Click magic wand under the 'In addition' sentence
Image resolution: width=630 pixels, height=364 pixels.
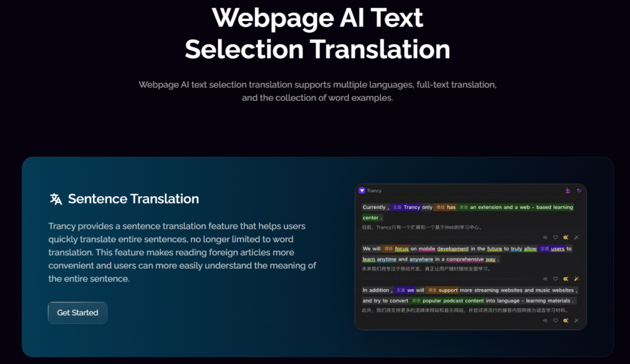pos(576,320)
